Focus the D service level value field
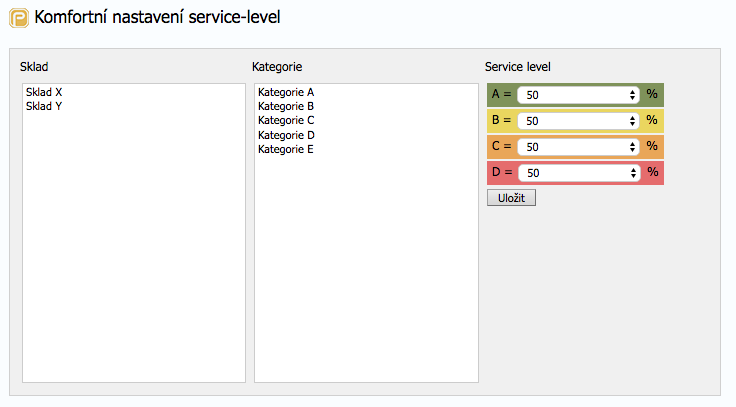 [x=572, y=173]
